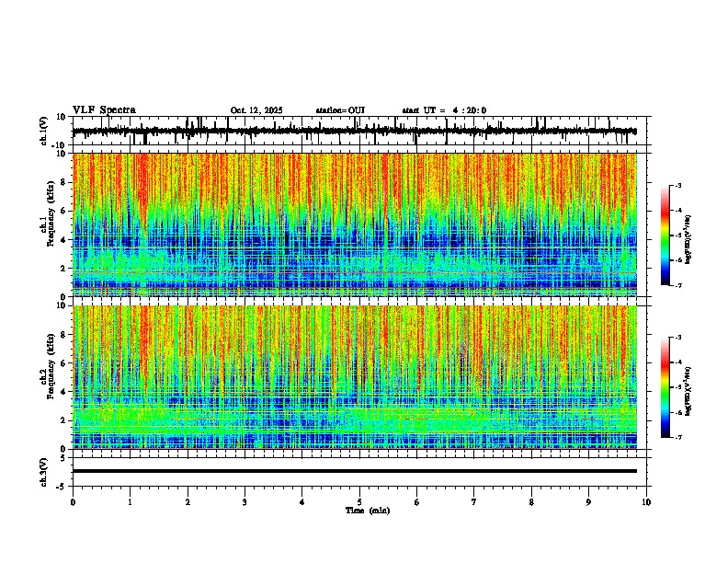728x563 pixels.
Task: Click the "7" tick on the time axis
Action: (x=474, y=502)
